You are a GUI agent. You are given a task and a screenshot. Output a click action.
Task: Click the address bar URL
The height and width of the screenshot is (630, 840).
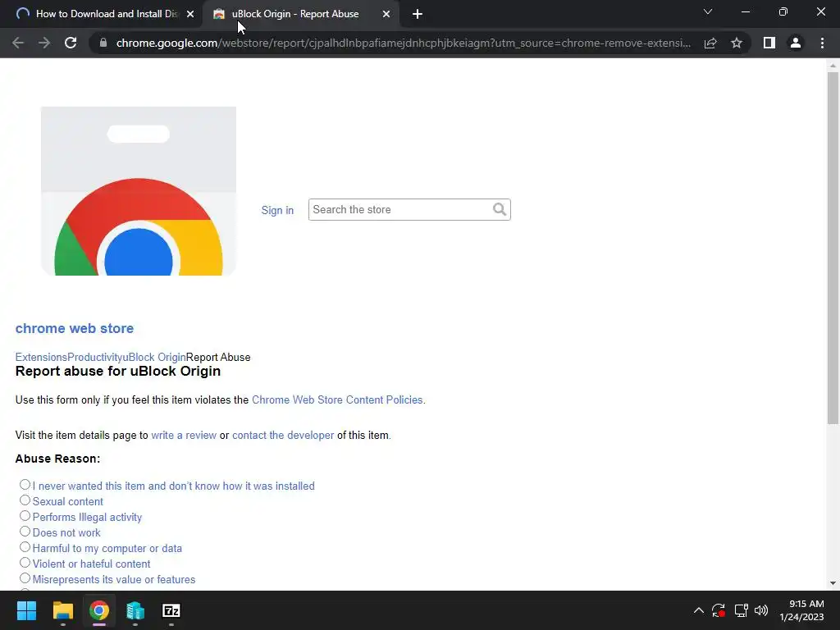tap(403, 43)
